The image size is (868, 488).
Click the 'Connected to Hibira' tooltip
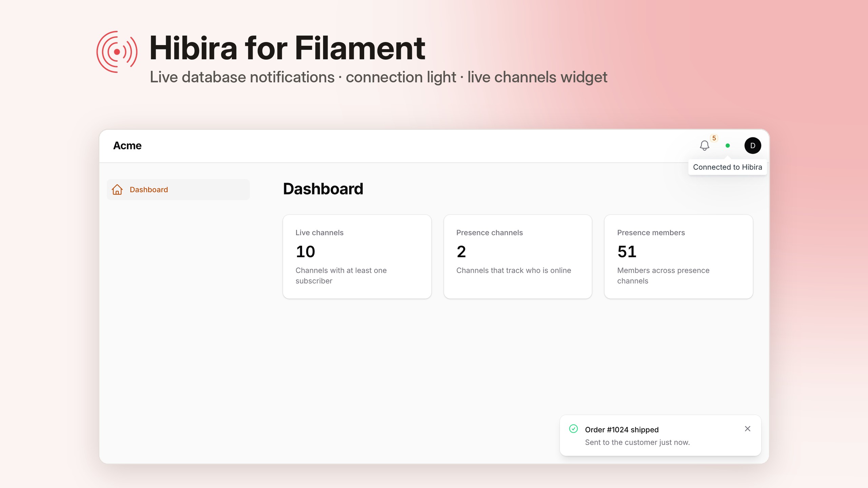point(728,167)
